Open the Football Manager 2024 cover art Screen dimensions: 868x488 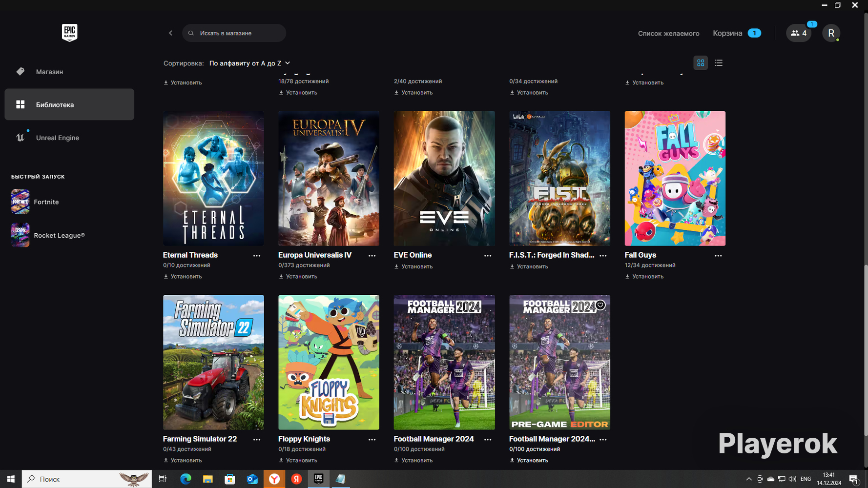pos(444,363)
